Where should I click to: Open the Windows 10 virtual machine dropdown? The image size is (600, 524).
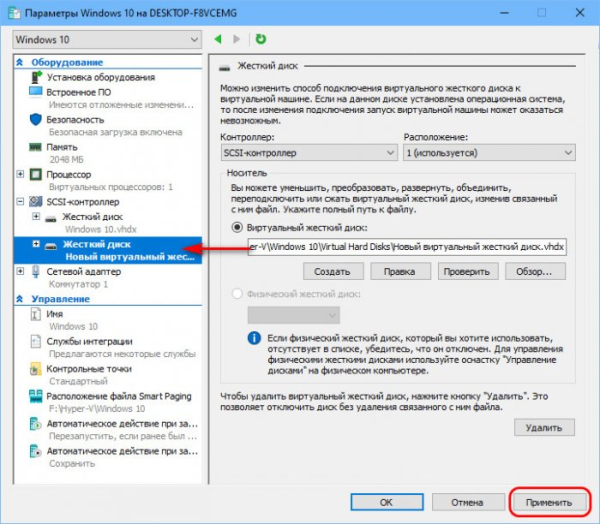(106, 39)
